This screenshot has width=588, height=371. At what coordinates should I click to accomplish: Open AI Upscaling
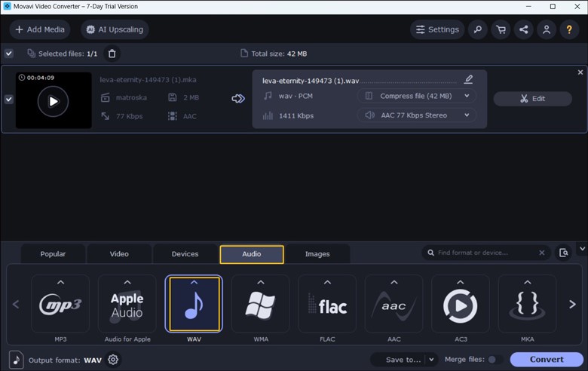coord(115,29)
